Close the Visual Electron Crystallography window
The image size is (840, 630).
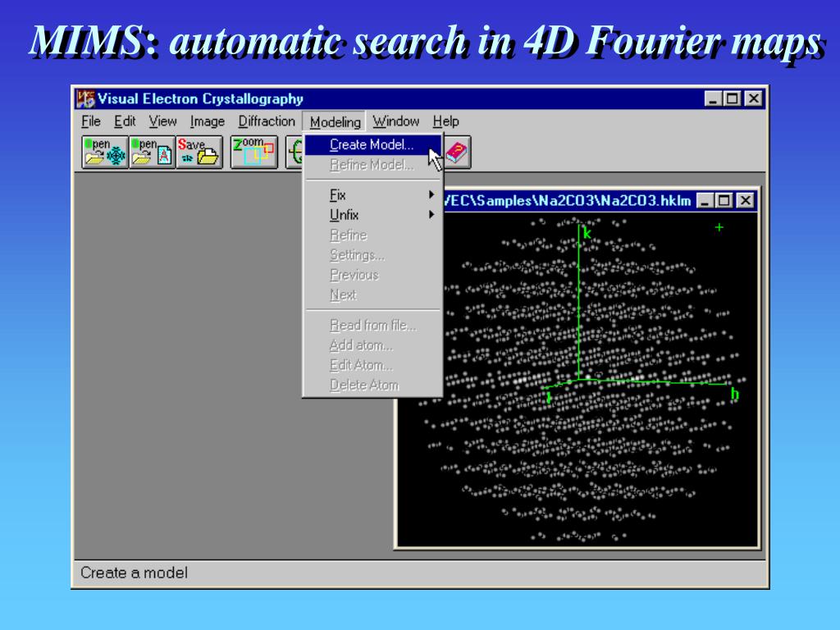click(x=753, y=98)
